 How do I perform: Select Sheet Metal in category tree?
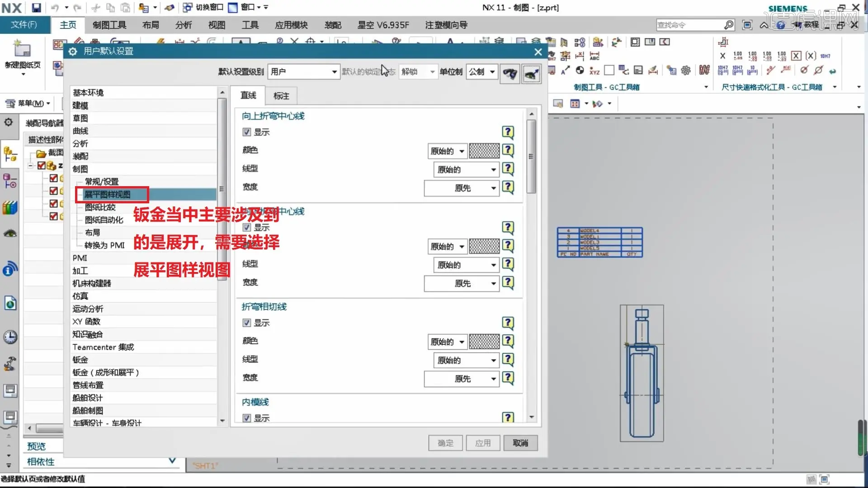[80, 360]
